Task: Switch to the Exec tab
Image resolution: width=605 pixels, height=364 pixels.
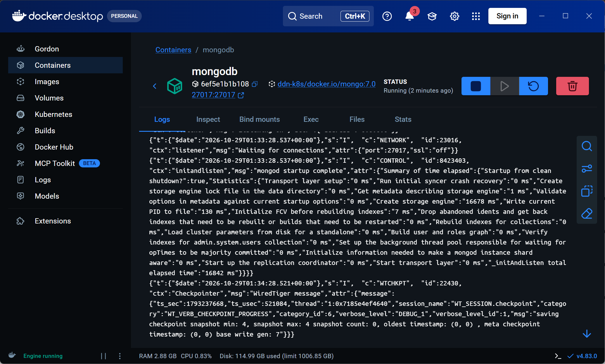Action: coord(311,119)
